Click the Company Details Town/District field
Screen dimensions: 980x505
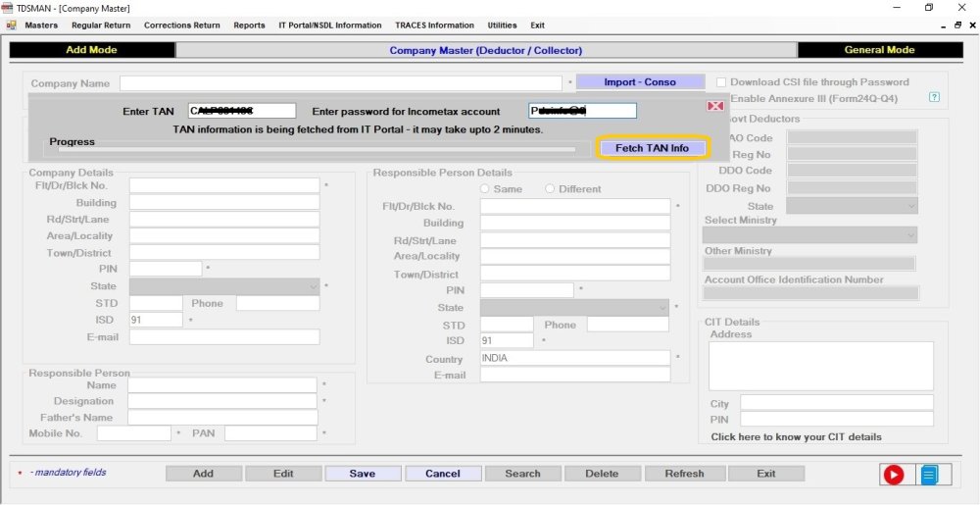[224, 253]
